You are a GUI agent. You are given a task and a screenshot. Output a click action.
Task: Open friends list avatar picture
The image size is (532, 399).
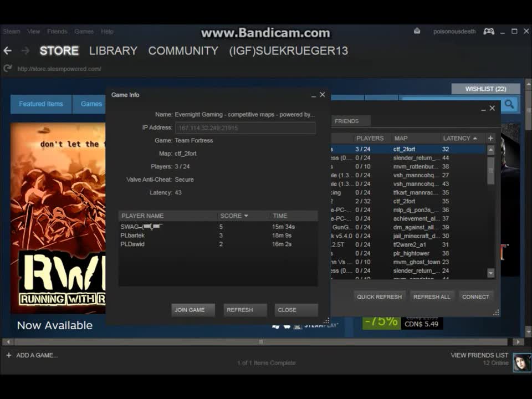pyautogui.click(x=522, y=362)
